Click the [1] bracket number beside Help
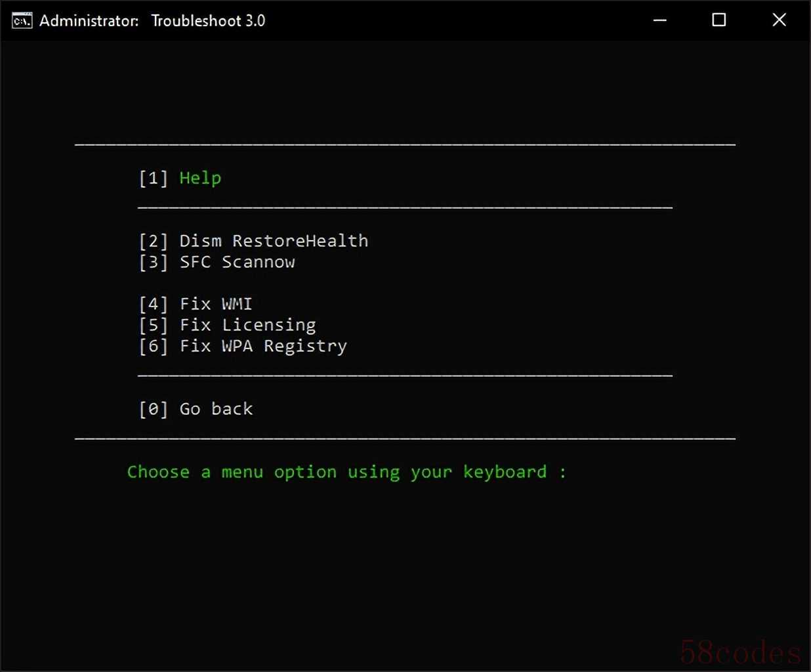The height and width of the screenshot is (672, 811). click(154, 178)
